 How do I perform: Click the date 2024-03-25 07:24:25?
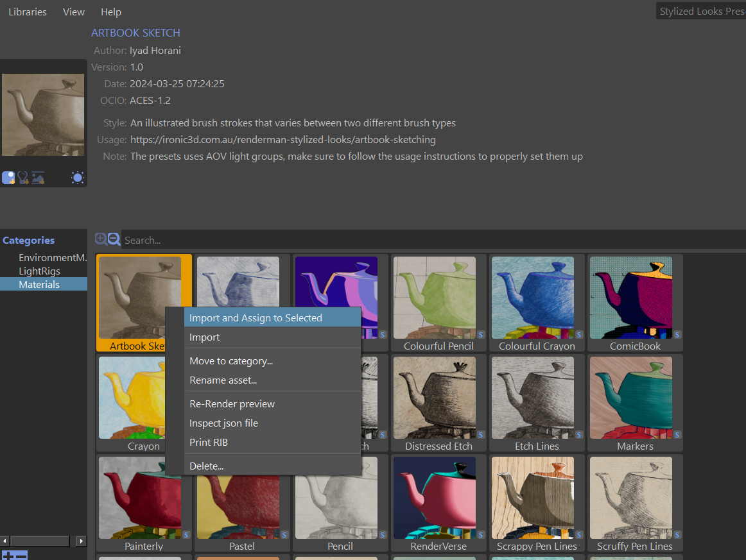click(177, 83)
